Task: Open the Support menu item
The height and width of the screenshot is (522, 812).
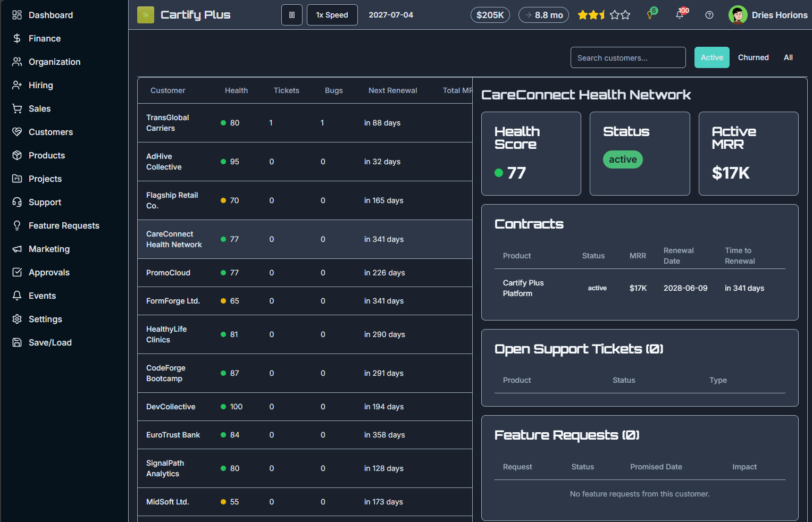Action: coord(45,202)
